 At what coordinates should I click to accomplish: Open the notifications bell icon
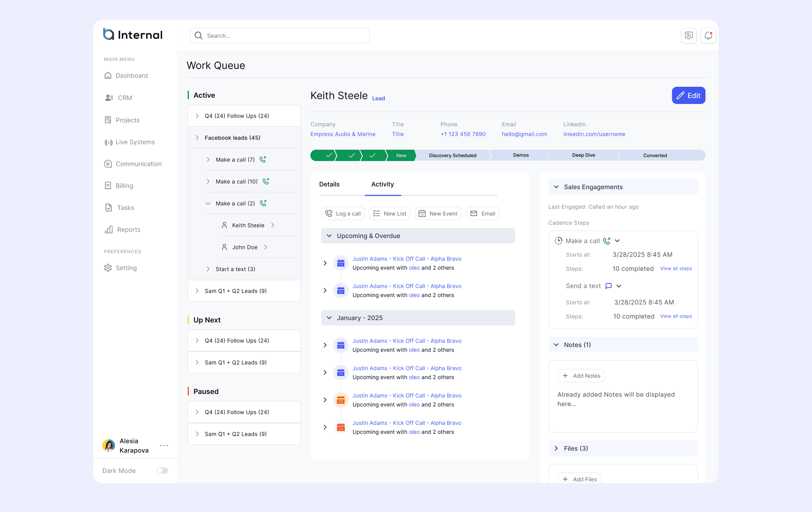[708, 36]
